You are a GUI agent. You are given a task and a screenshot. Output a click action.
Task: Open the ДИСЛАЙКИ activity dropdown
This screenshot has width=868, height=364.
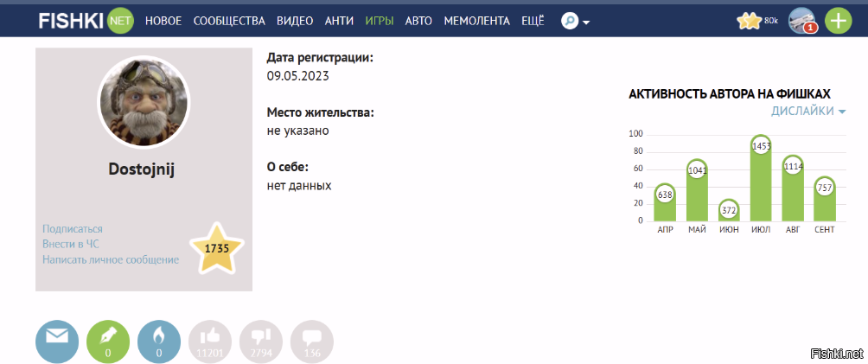pos(807,112)
